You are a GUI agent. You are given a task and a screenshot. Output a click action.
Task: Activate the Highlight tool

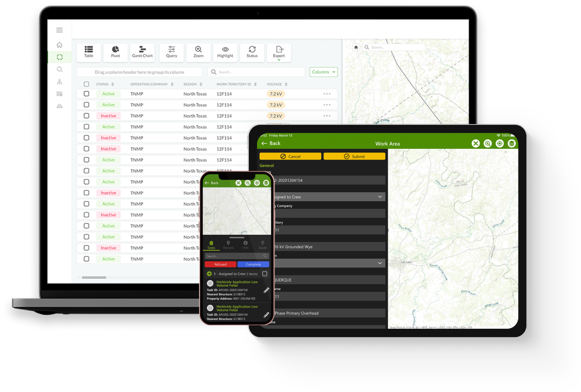point(225,53)
